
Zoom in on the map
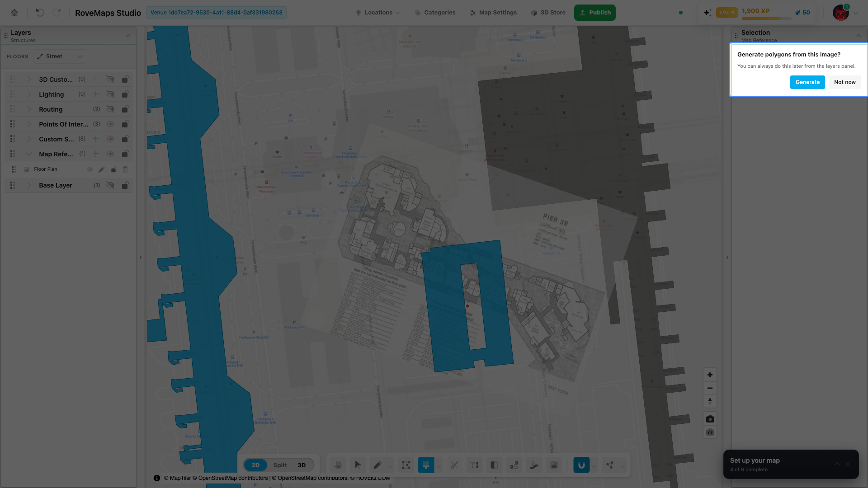point(710,375)
